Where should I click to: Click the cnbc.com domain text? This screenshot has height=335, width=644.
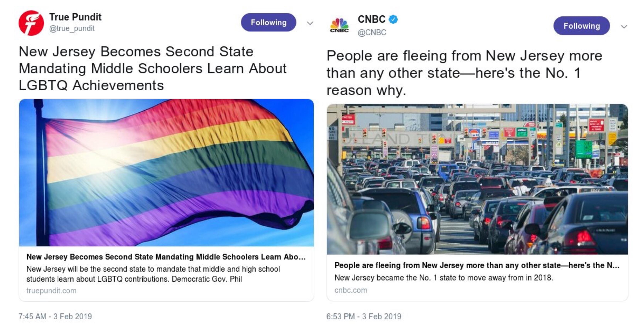[x=351, y=290]
